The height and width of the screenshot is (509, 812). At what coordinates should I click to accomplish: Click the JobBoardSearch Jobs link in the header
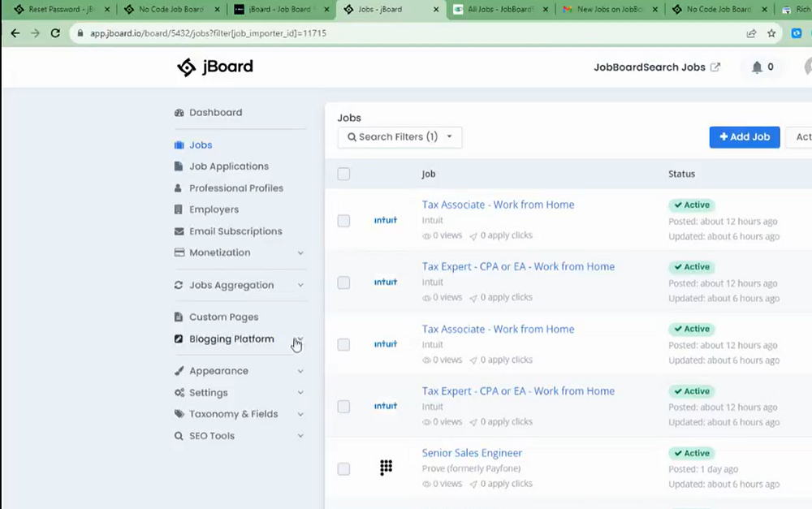tap(650, 67)
